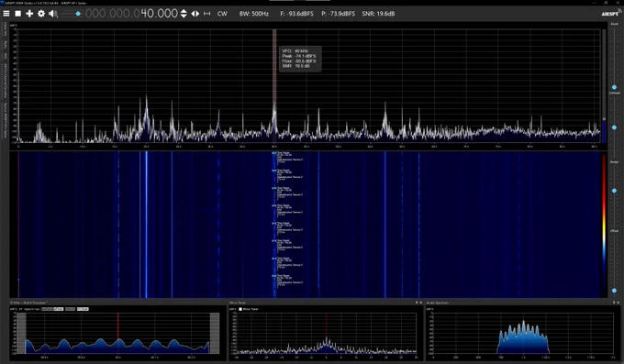Click the BW: 500Hz bandwidth label

(254, 14)
